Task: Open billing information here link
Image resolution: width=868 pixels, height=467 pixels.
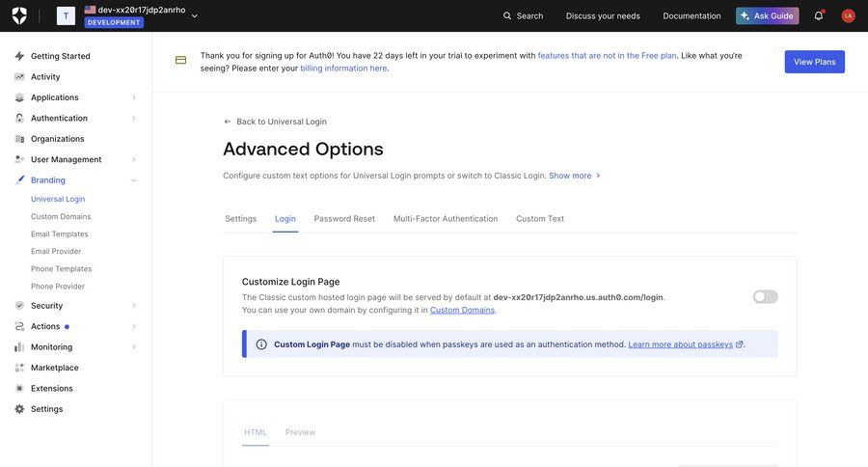Action: pos(343,69)
